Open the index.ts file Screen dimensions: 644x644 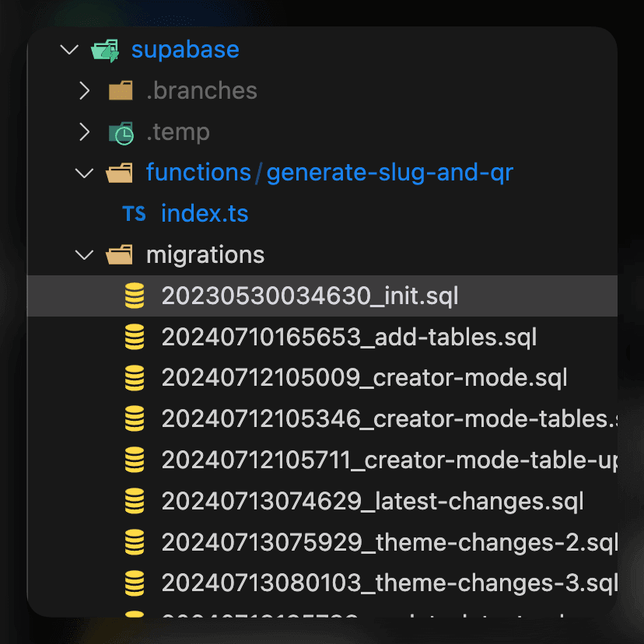click(x=205, y=214)
